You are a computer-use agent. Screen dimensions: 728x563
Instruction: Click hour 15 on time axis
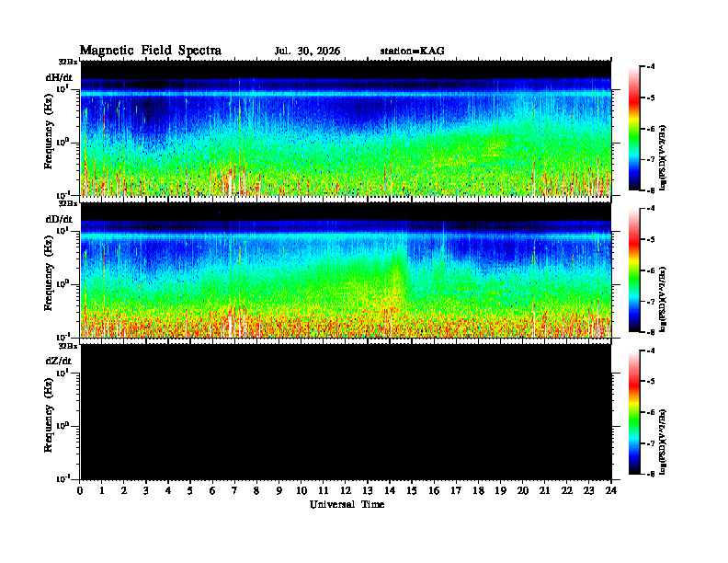coord(412,491)
